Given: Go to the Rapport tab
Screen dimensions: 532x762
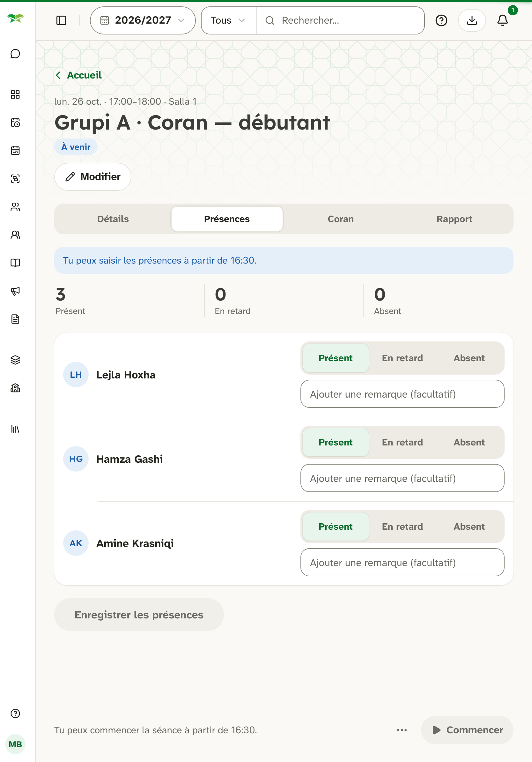Looking at the screenshot, I should click(x=454, y=219).
